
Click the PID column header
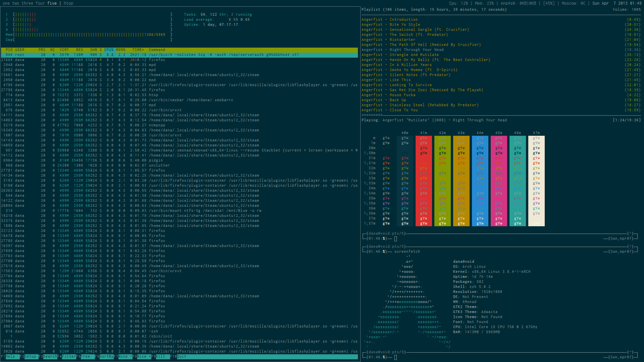[x=9, y=50]
